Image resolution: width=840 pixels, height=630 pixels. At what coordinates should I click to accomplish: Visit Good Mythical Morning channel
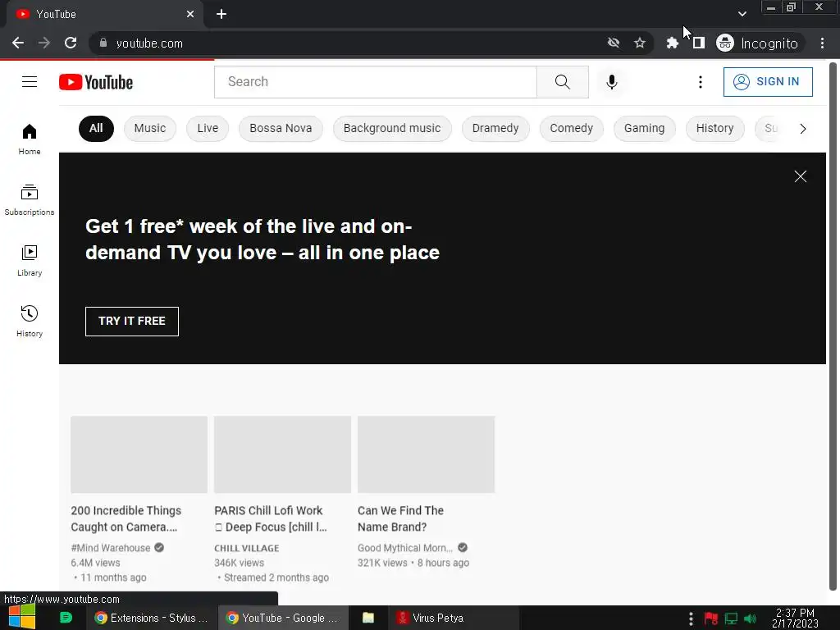[x=405, y=548]
